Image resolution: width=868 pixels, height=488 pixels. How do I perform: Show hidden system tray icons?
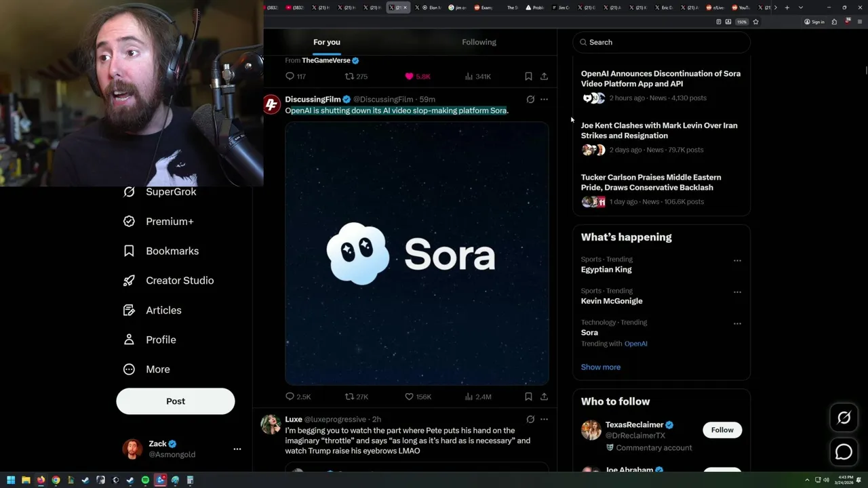[x=807, y=481]
